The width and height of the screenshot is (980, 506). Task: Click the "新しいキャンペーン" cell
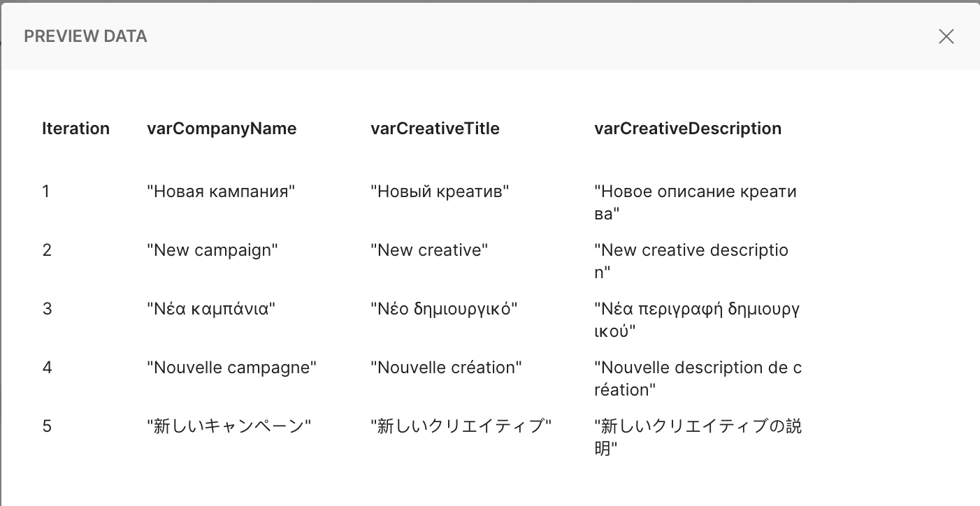tap(229, 426)
